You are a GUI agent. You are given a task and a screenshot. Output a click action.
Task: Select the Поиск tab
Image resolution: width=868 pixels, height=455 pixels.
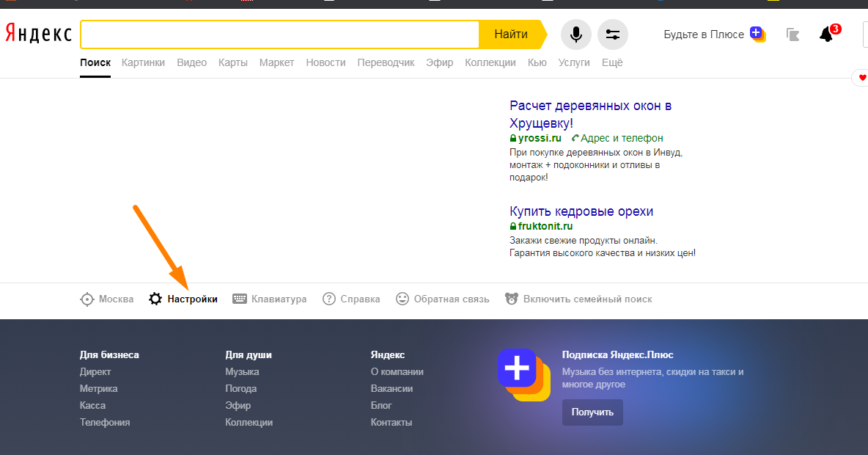tap(95, 62)
